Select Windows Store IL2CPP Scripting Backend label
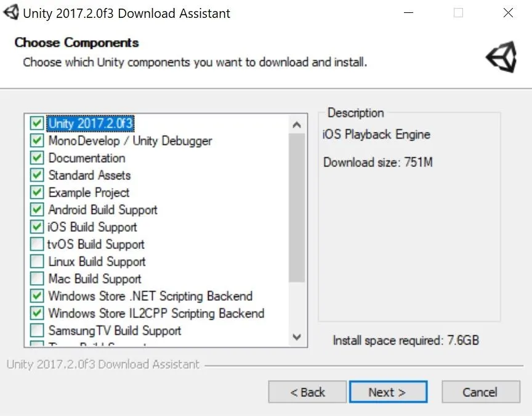The width and height of the screenshot is (532, 416). tap(156, 314)
